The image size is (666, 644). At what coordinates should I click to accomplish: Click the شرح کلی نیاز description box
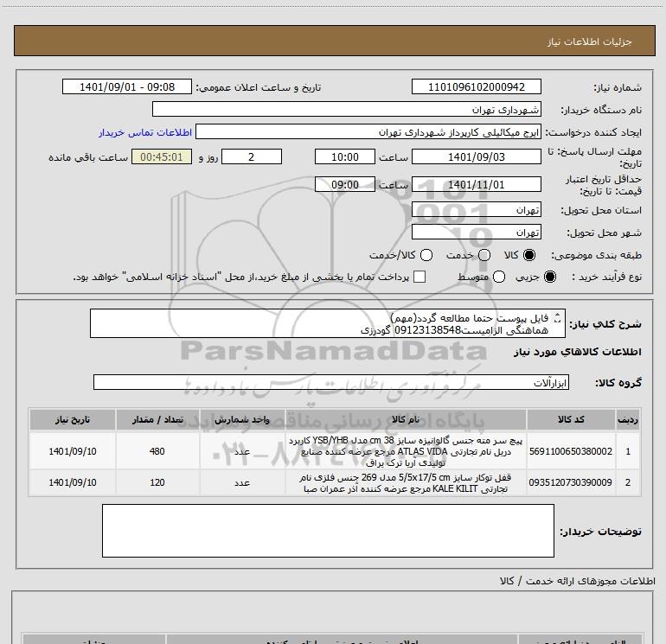coord(328,323)
